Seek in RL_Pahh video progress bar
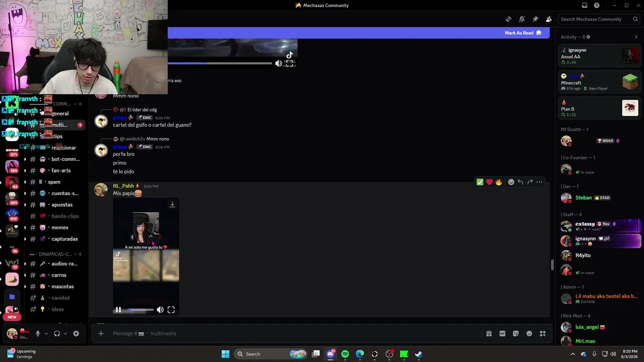The width and height of the screenshot is (644, 362). [x=140, y=310]
